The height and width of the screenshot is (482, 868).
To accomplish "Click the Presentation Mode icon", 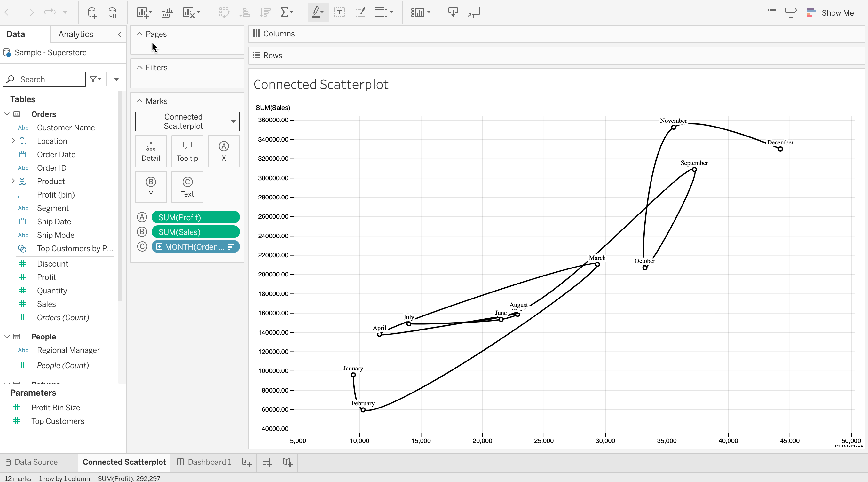I will [x=473, y=12].
